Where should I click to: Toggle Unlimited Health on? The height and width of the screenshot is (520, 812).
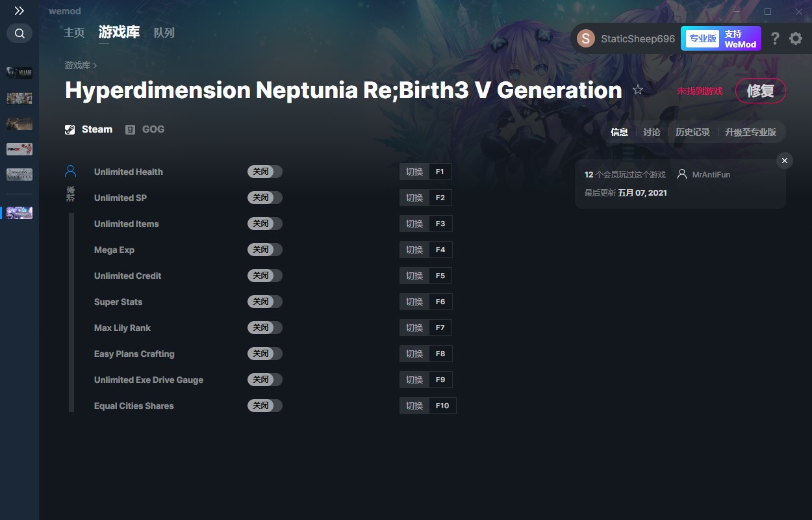click(265, 172)
